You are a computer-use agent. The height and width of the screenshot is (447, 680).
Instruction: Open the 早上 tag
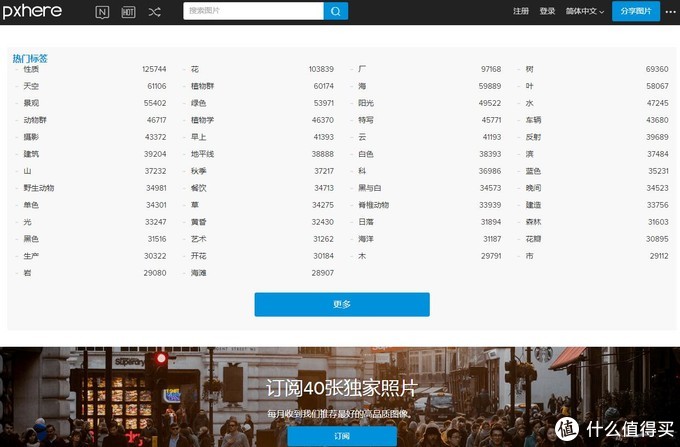click(x=199, y=137)
